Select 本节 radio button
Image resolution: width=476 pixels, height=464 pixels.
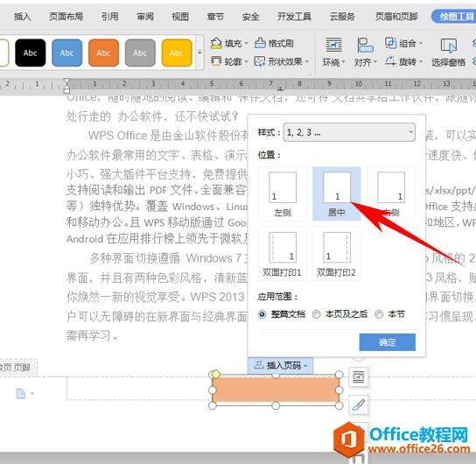pos(379,314)
